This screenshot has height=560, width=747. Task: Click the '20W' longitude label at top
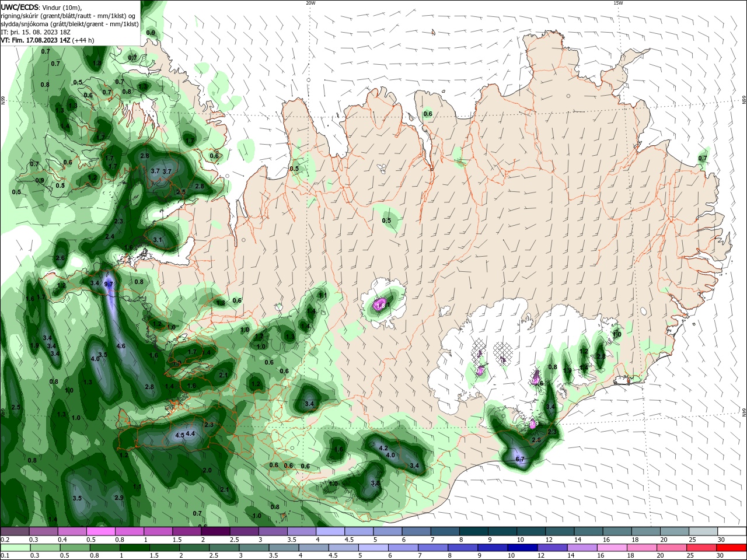[311, 3]
